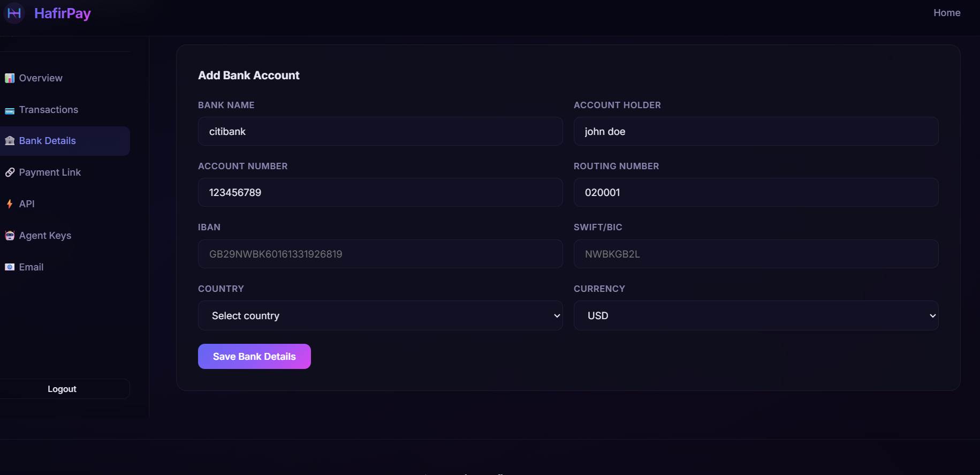Click the Agent Keys robot icon

pos(10,236)
